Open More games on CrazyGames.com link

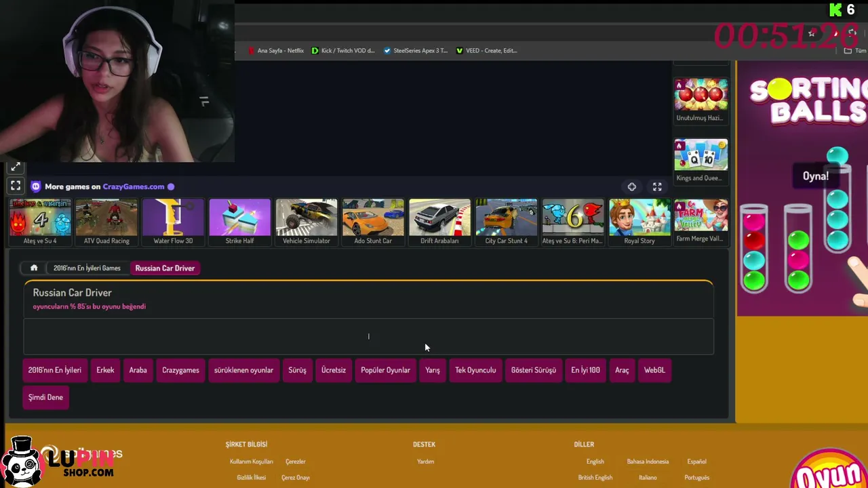[x=104, y=186]
